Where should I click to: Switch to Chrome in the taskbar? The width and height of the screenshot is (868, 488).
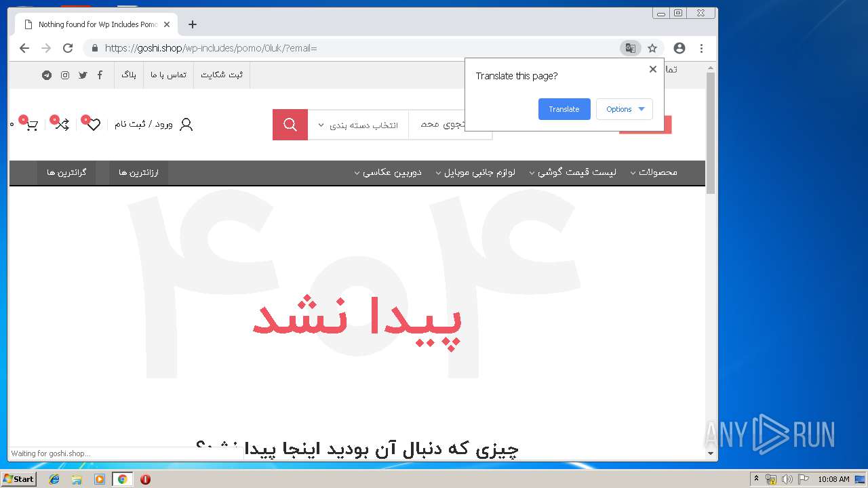click(122, 479)
